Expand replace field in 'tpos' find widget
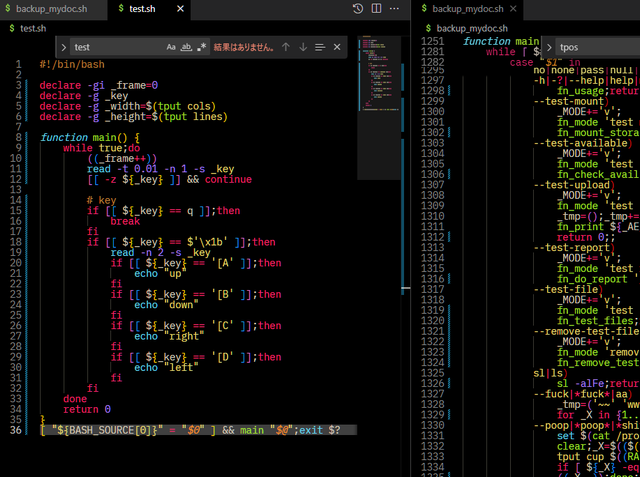 pyautogui.click(x=550, y=47)
